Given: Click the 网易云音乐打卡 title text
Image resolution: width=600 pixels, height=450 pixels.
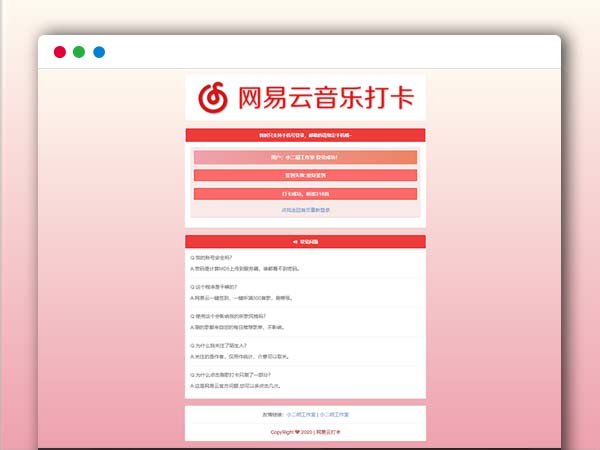Looking at the screenshot, I should click(326, 98).
